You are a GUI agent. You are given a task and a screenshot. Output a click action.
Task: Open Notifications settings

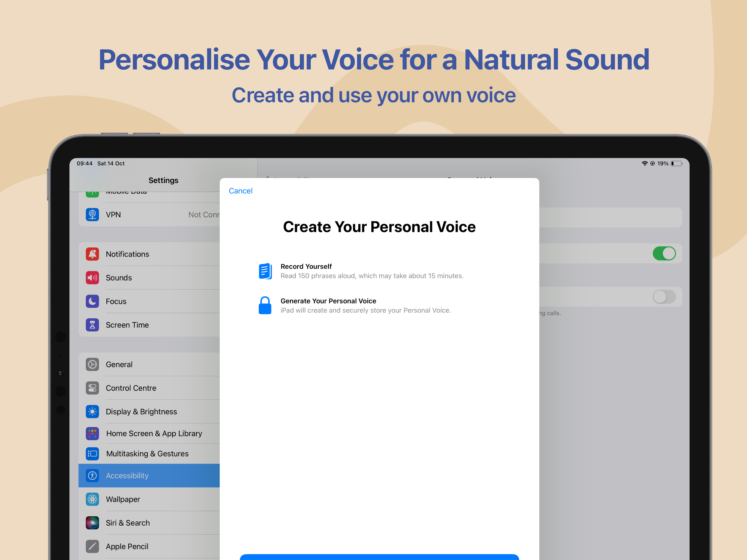tap(149, 254)
